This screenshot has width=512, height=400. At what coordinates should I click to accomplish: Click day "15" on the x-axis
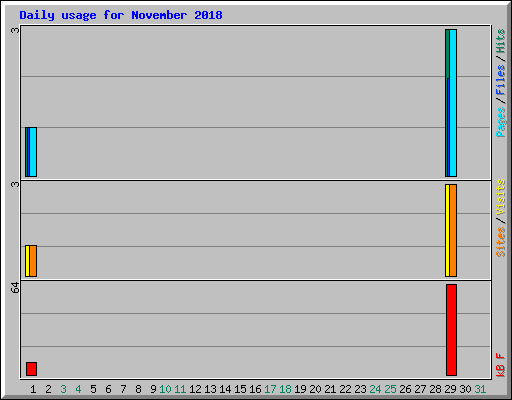[240, 389]
